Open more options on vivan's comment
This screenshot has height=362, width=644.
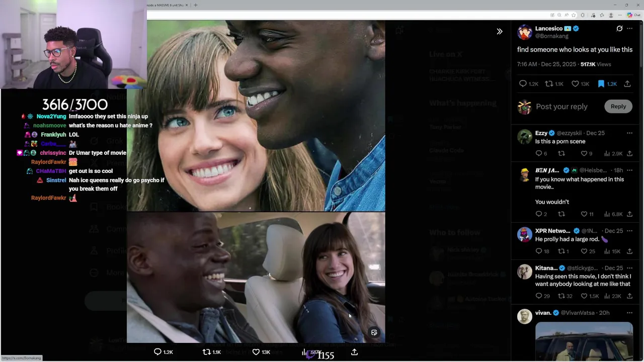click(629, 313)
